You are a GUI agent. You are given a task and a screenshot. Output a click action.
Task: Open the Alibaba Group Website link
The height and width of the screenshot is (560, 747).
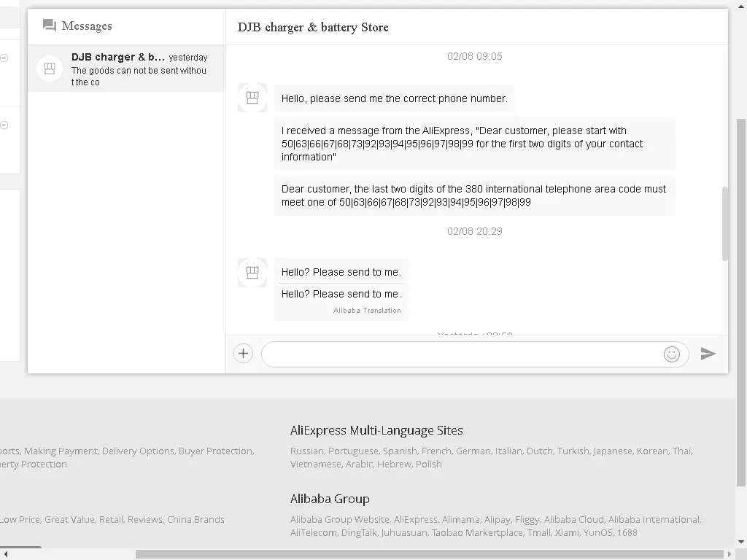pyautogui.click(x=340, y=519)
